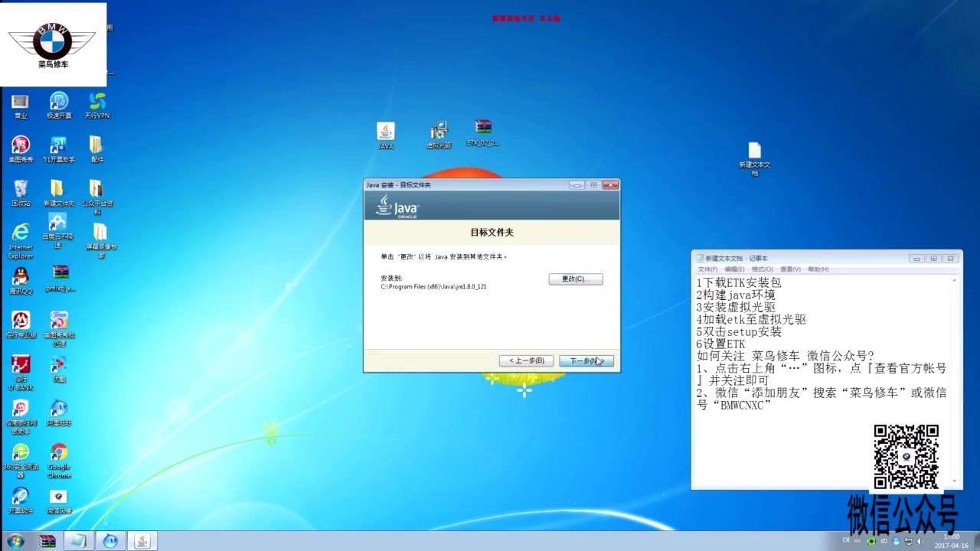Open the 虚拟光驱 desktop icon
This screenshot has height=551, width=980.
pyautogui.click(x=439, y=135)
